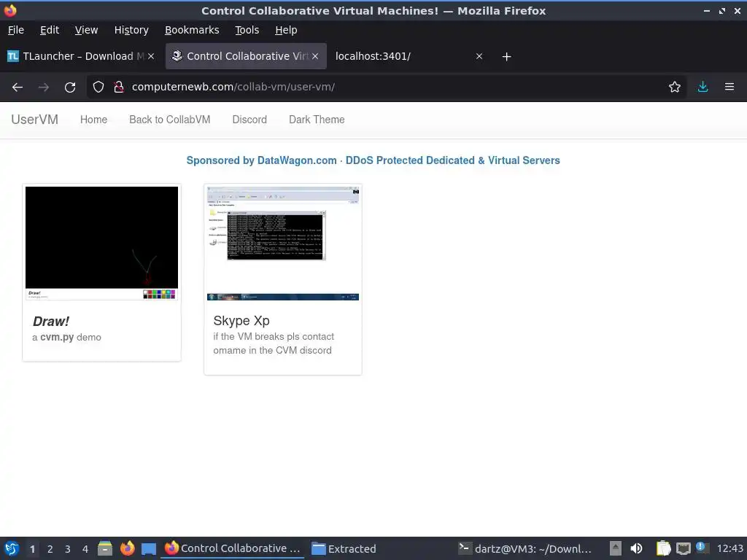Open the Draw! VM thumbnail

[101, 243]
